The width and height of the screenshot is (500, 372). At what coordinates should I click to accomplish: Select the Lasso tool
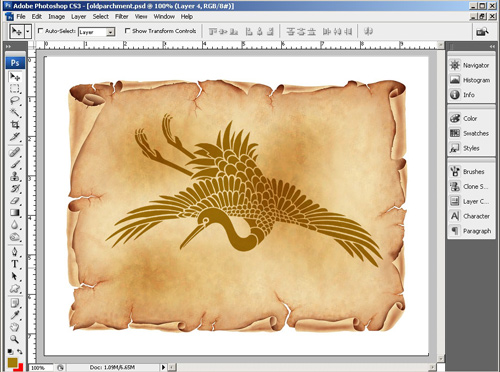click(15, 100)
